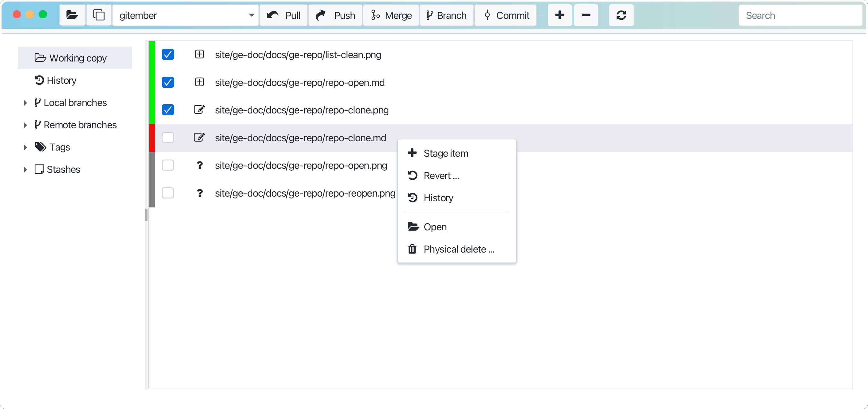
Task: Uncheck the repo-clone.png staged checkbox
Action: coord(168,110)
